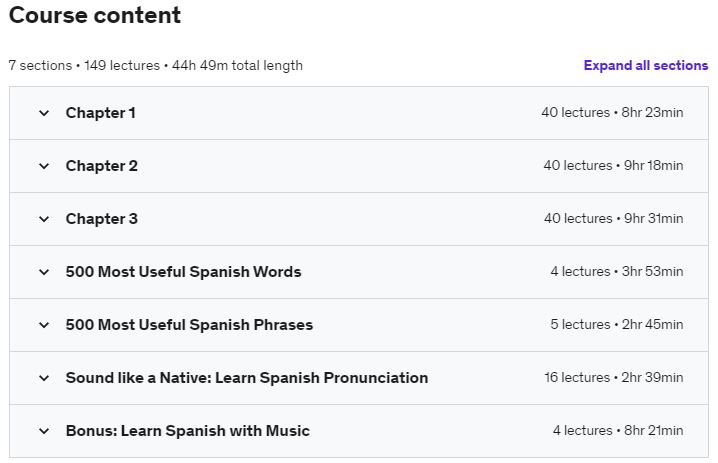Click the 40 lectures • 8hr 23min label
This screenshot has width=718, height=463.
(x=612, y=113)
